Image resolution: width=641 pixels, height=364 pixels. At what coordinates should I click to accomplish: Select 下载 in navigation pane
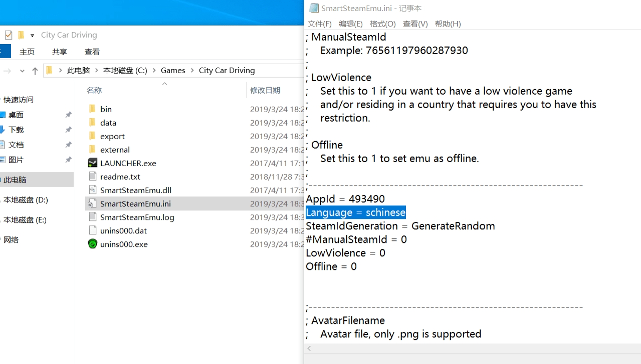coord(16,130)
